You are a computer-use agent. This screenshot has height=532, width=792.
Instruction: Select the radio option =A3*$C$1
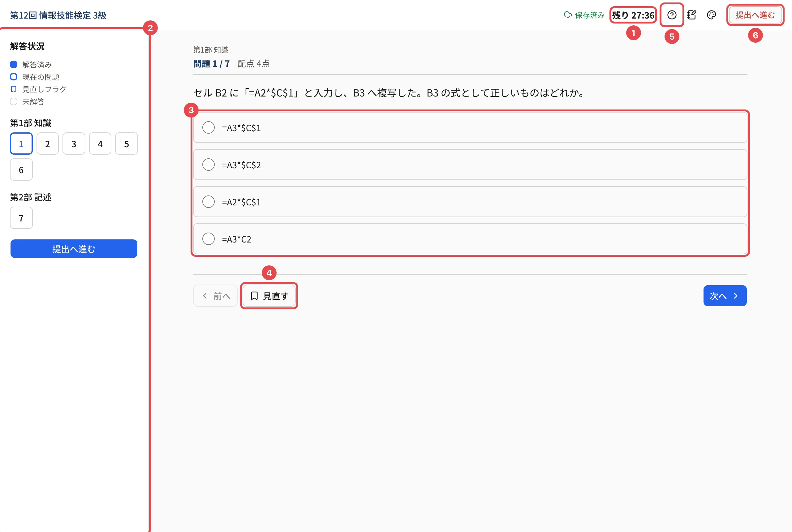tap(470, 127)
